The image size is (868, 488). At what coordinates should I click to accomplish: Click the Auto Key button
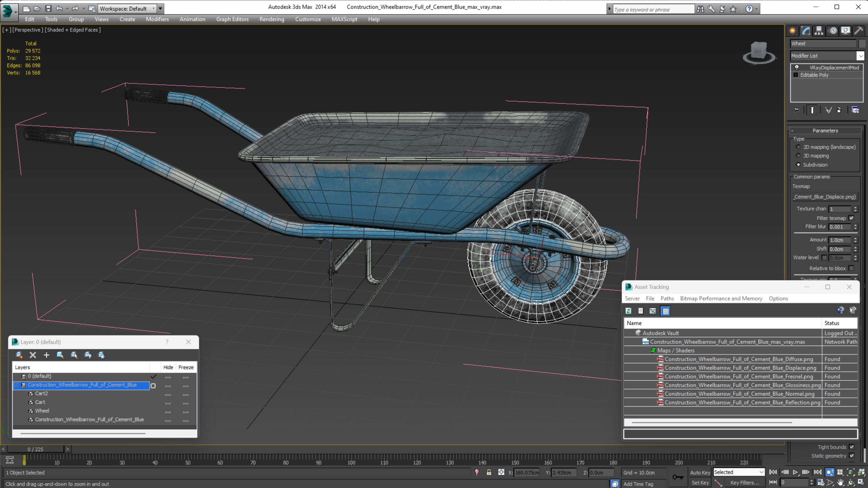699,472
